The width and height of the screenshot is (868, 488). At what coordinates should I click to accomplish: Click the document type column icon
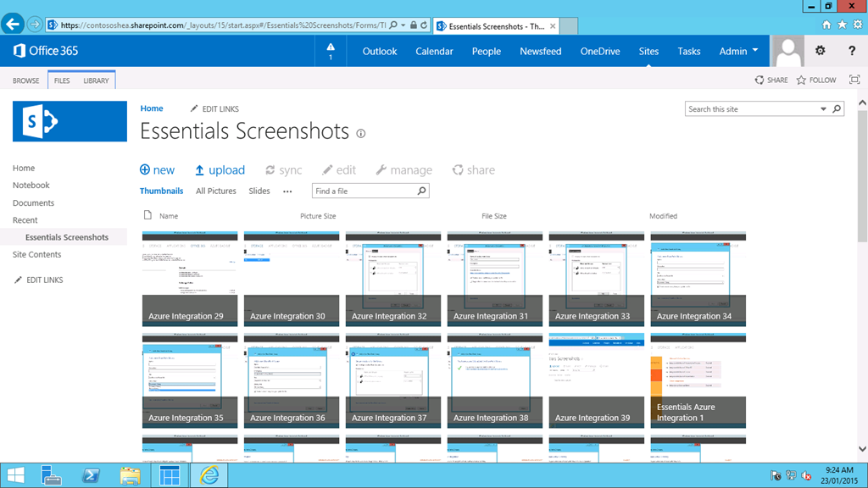(148, 215)
